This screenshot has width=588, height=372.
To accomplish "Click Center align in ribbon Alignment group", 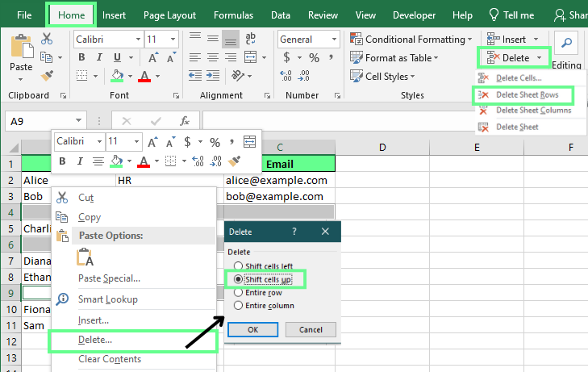I will [213, 57].
